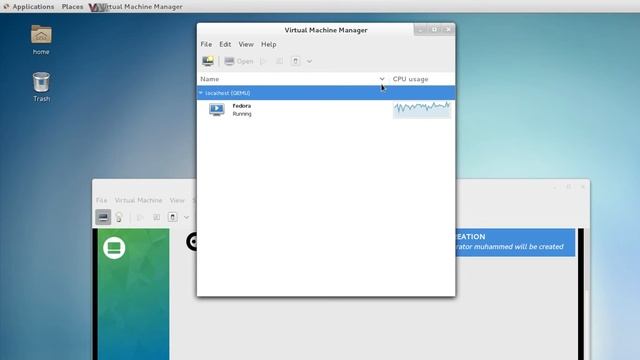
Task: Select the localhost (QEMU) row
Action: pos(326,93)
